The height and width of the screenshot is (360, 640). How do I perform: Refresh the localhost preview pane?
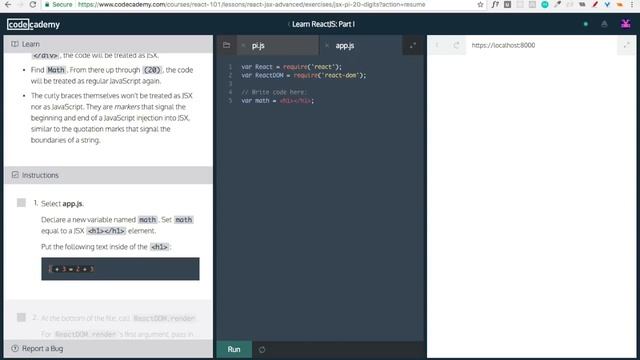[x=456, y=45]
